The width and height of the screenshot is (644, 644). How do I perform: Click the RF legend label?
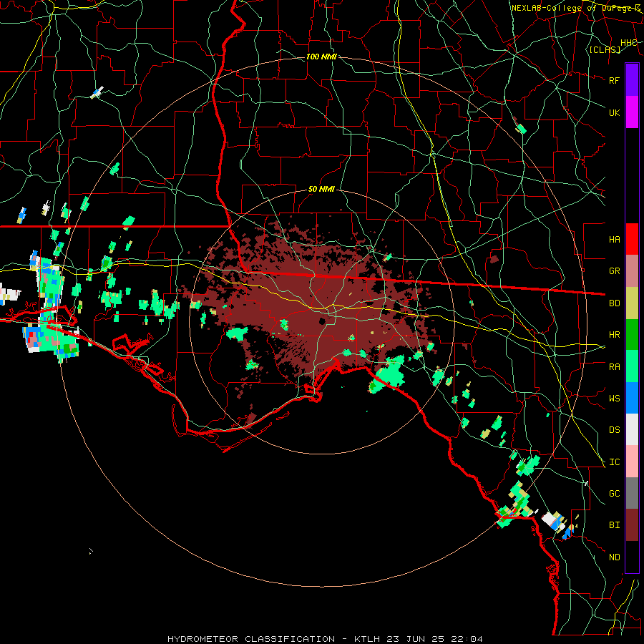pyautogui.click(x=615, y=80)
